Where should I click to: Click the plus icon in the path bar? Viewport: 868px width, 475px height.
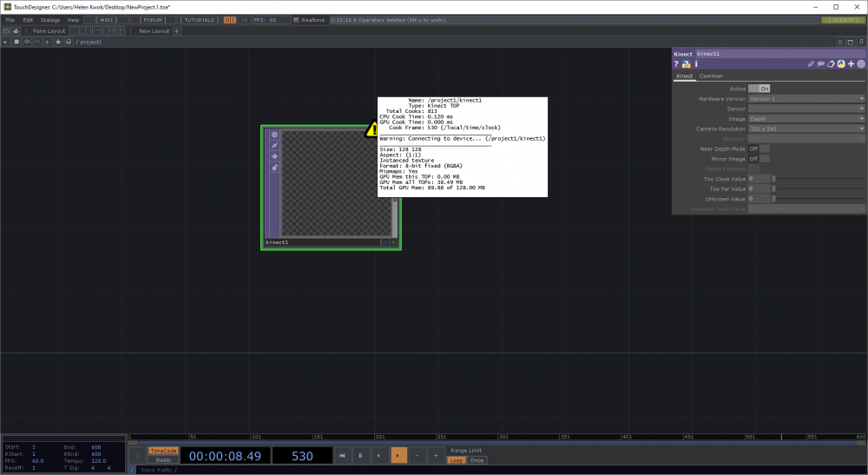[48, 42]
